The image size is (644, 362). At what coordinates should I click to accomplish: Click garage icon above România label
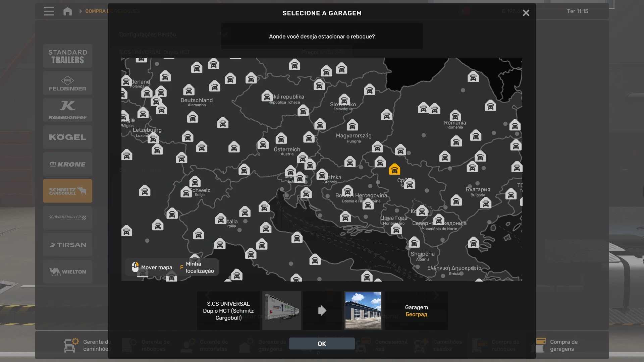point(455,115)
